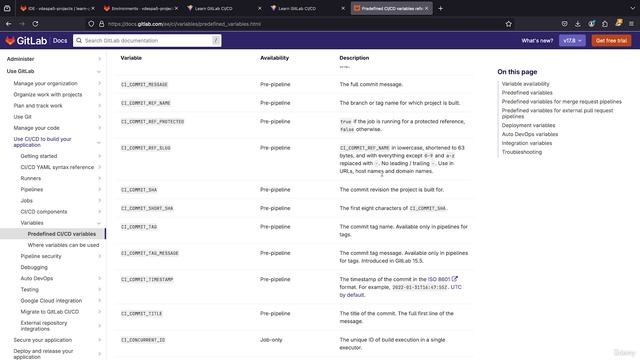Go forward with the browser forward arrow
Screen dimensions: 640x360
[x=22, y=24]
